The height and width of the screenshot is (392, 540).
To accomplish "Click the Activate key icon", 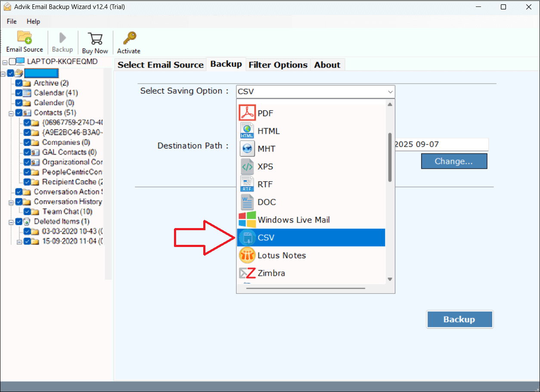I will point(129,38).
